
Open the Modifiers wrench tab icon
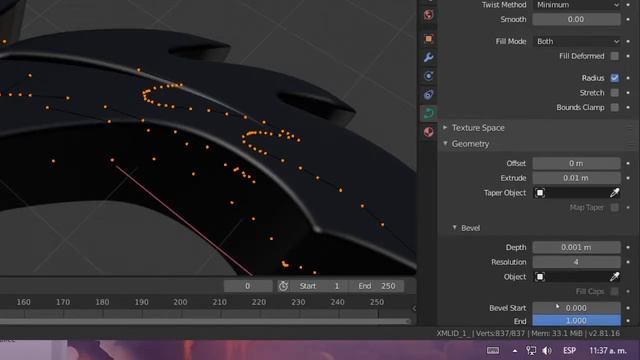pos(428,57)
